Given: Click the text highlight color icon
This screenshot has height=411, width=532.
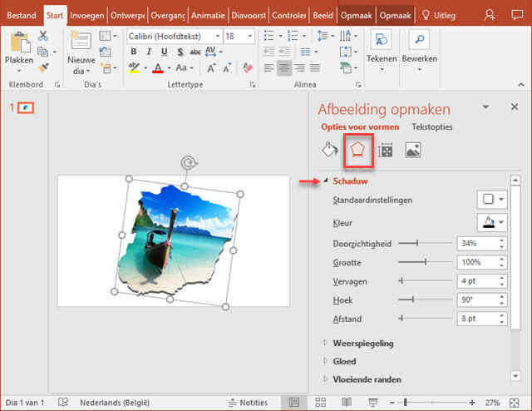Looking at the screenshot, I should (134, 68).
